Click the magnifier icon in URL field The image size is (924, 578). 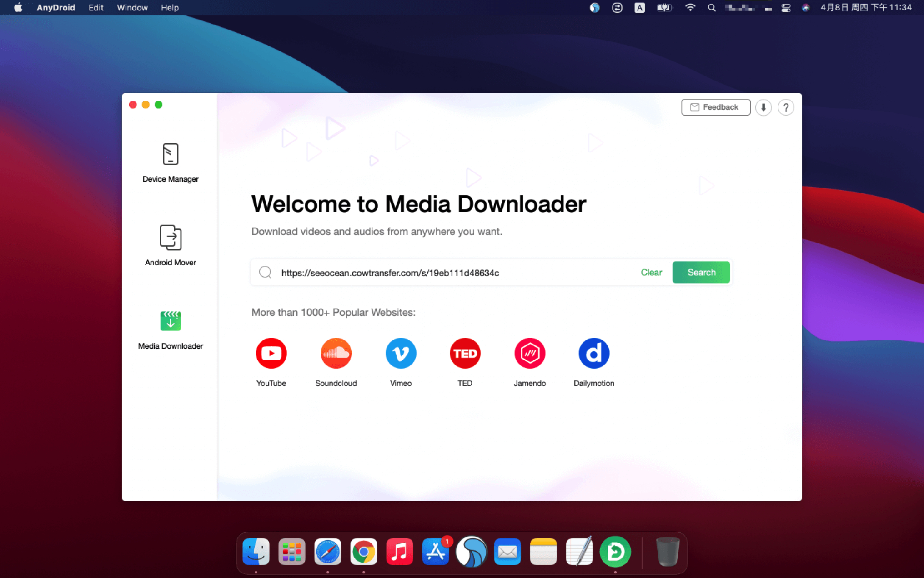265,272
